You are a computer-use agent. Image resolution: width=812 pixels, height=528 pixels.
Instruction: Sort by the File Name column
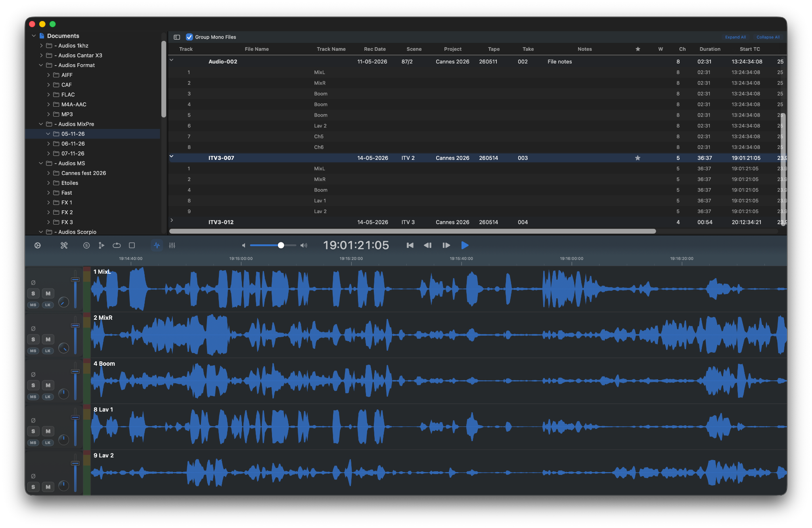(x=257, y=49)
